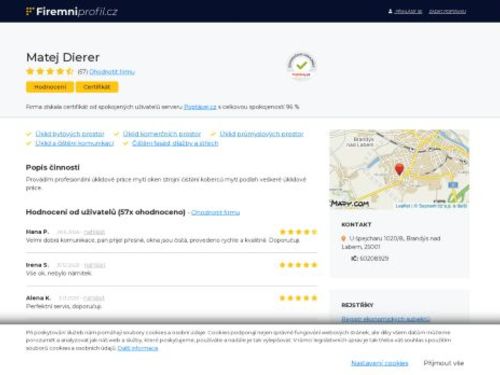
Task: Open the Přihlásit se login link
Action: [408, 11]
